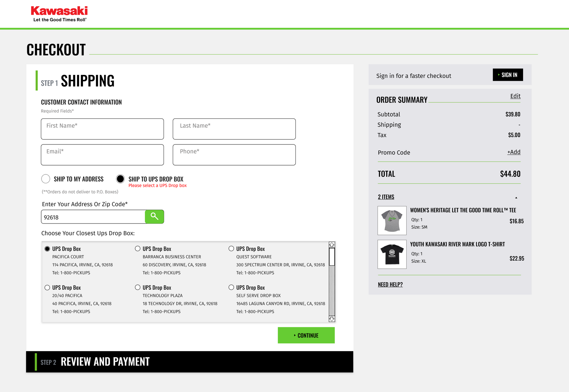Choose the Pacifica Court UPS drop box
The width and height of the screenshot is (569, 392).
pyautogui.click(x=47, y=249)
